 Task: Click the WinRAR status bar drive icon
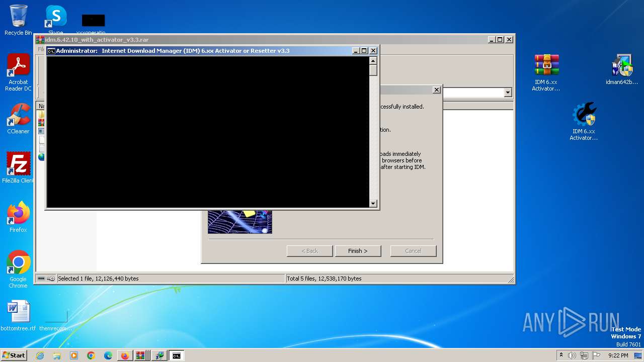click(41, 279)
